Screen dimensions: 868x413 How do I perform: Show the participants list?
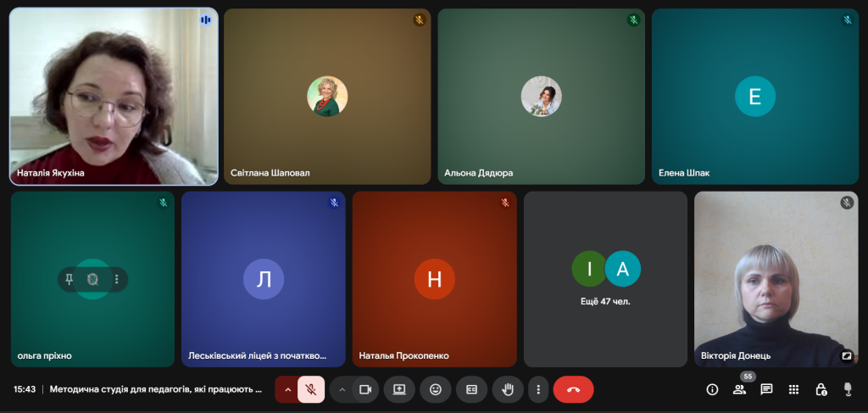coord(739,389)
